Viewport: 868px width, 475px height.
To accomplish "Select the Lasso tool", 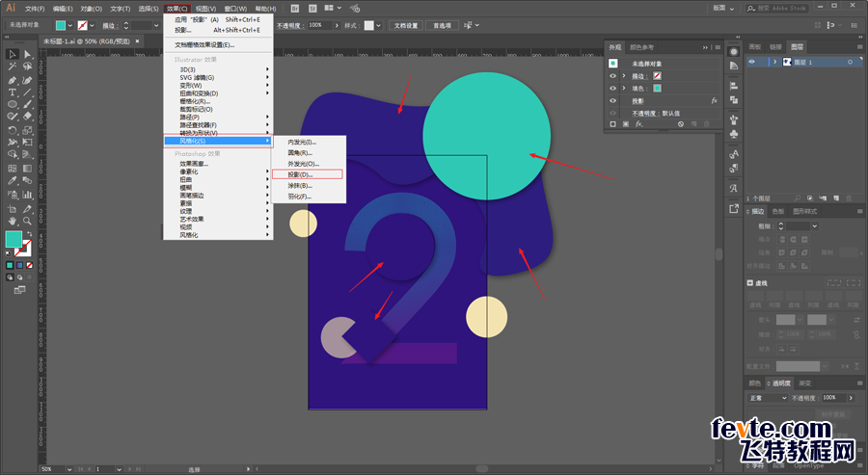I will pos(27,66).
